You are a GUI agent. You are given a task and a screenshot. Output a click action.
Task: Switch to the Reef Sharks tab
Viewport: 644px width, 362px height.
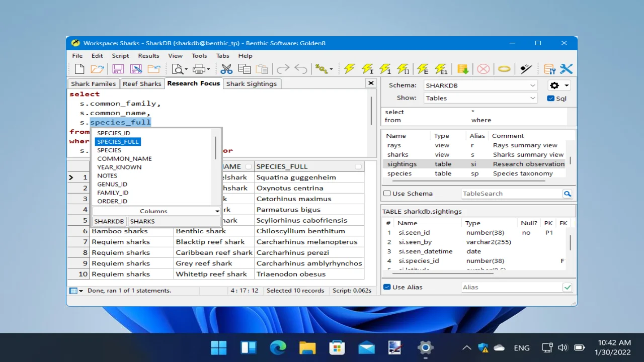(x=142, y=84)
